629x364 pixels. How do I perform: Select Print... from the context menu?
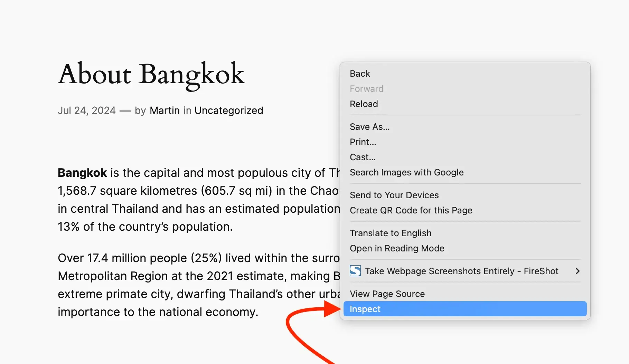465,142
